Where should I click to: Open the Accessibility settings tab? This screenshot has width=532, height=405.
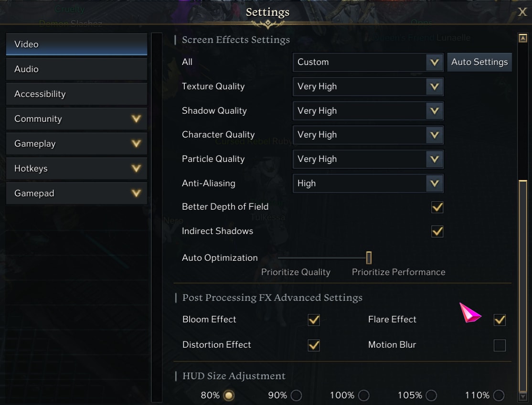pyautogui.click(x=77, y=94)
